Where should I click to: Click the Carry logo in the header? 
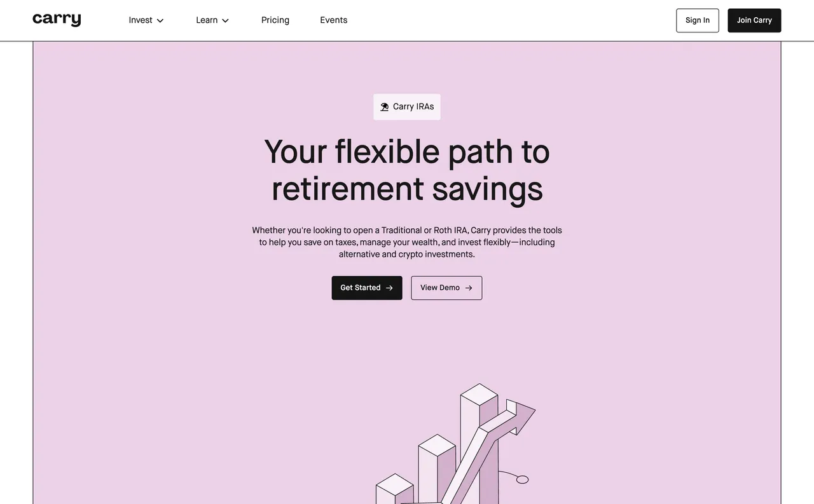(x=57, y=20)
